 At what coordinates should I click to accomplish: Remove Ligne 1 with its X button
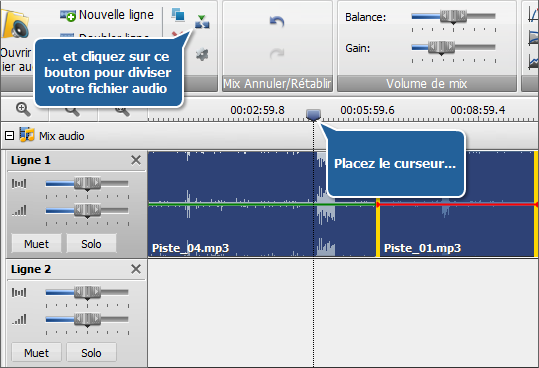pos(136,160)
